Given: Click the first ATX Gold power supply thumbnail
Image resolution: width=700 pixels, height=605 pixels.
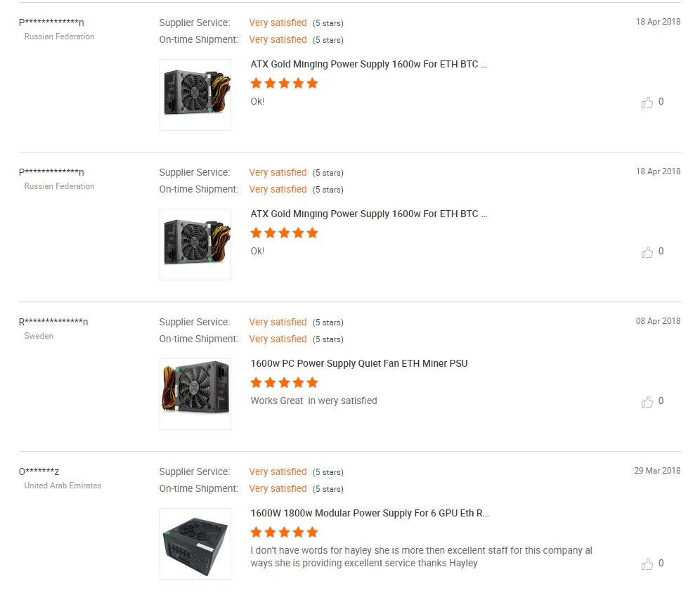Looking at the screenshot, I should click(195, 95).
